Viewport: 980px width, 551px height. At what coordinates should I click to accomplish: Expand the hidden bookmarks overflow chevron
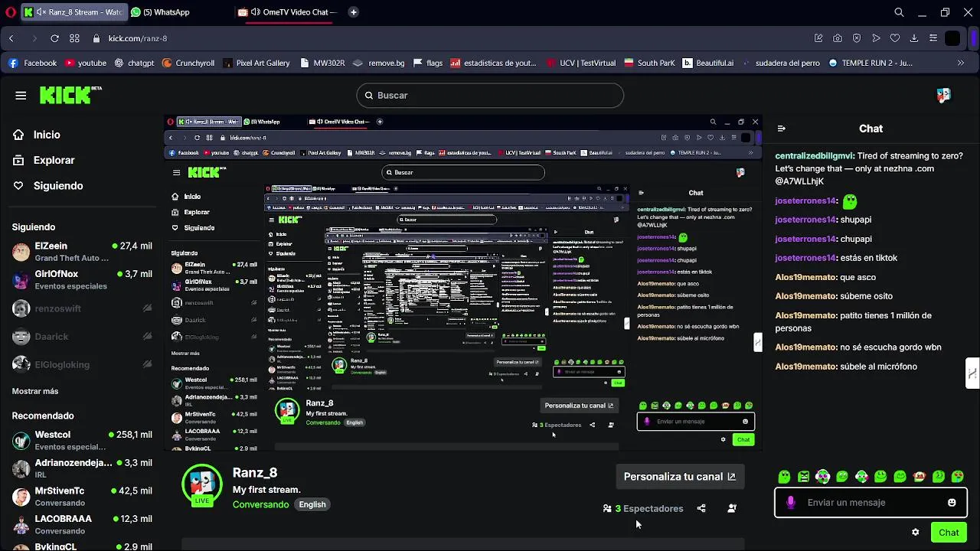point(961,63)
